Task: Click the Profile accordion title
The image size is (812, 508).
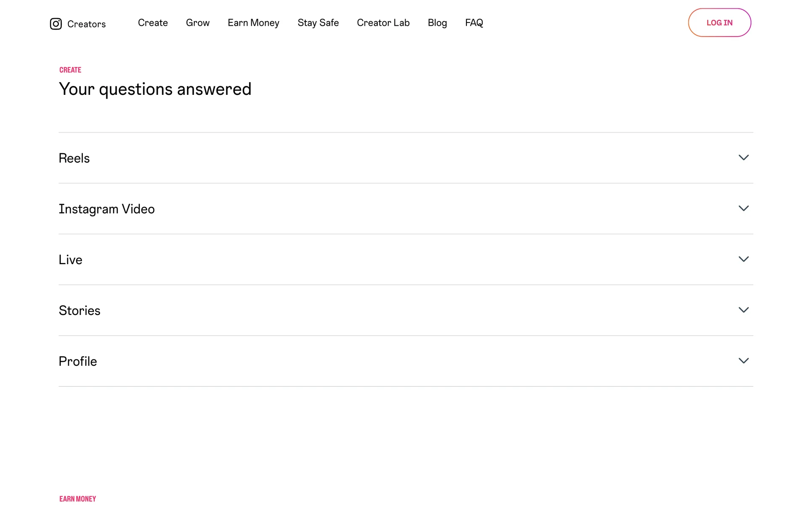Action: pyautogui.click(x=78, y=362)
